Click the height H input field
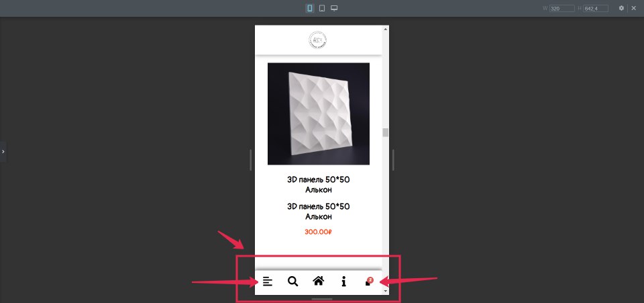 click(x=596, y=8)
